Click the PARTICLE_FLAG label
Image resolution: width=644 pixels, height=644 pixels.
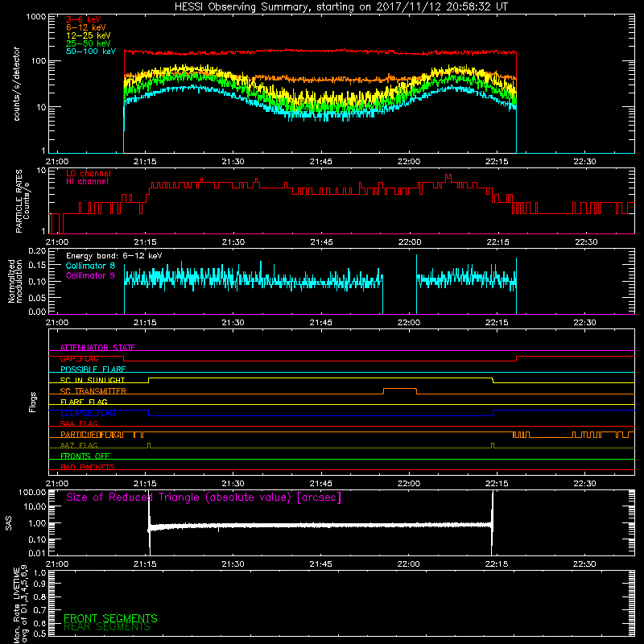(91, 435)
